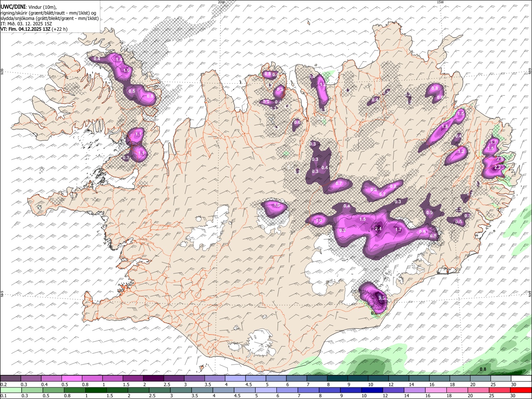Pick the bright red 30 mm rain swatch
The image size is (532, 399).
(521, 390)
